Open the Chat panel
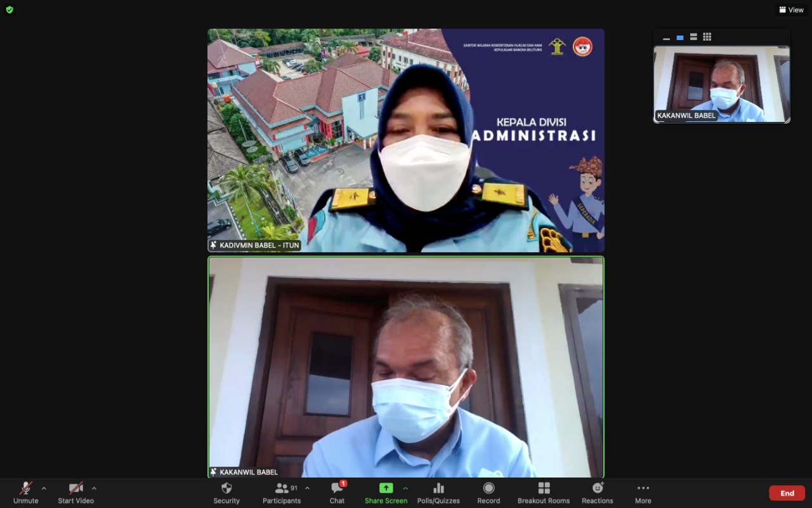 click(337, 492)
